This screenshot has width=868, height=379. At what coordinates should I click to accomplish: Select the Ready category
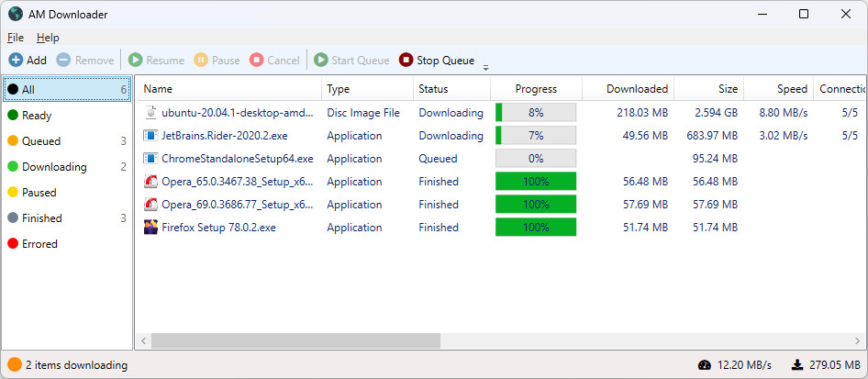[x=67, y=115]
